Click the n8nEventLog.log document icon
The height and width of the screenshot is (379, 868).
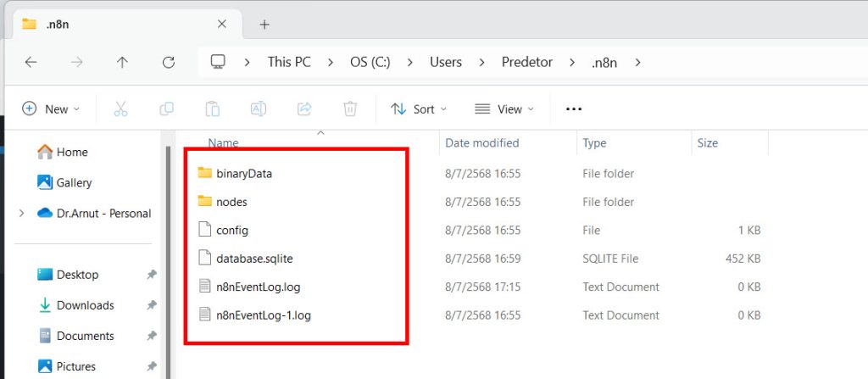[x=205, y=287]
